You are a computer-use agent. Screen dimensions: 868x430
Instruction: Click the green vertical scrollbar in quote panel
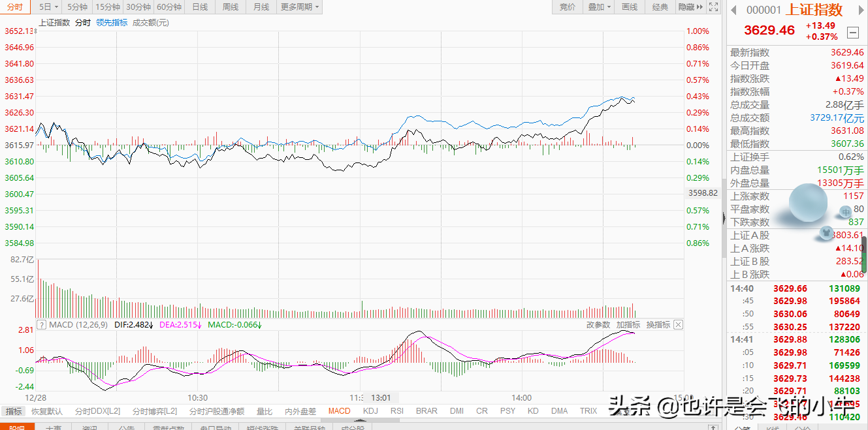[x=864, y=254]
